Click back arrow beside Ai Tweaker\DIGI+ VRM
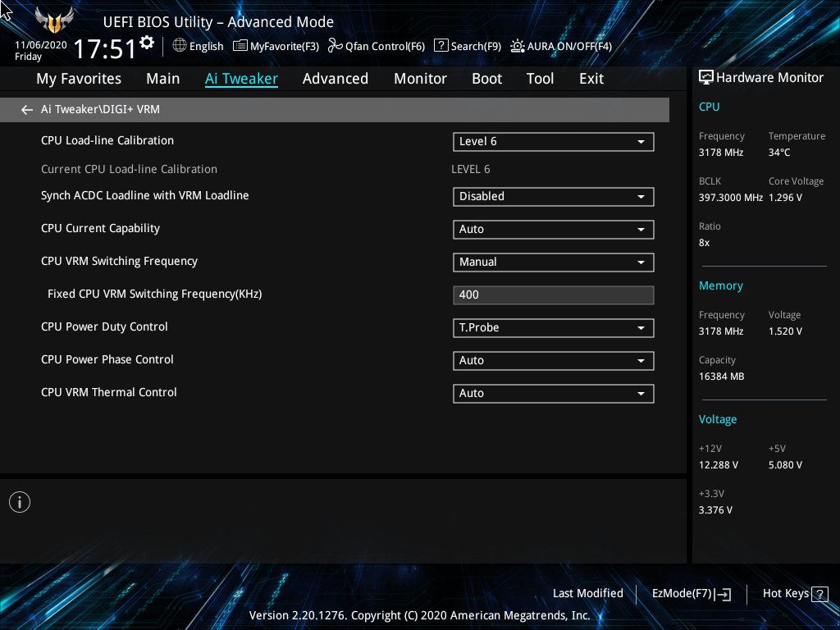The height and width of the screenshot is (630, 840). 27,110
